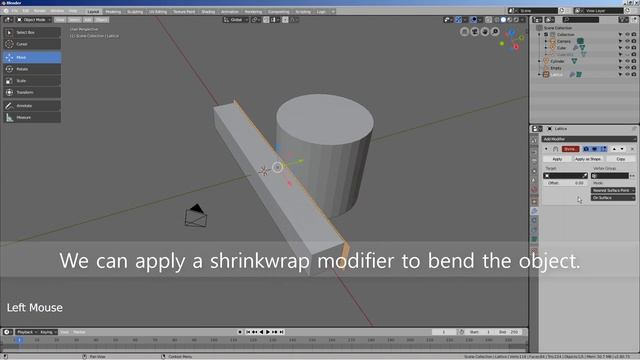Toggle Cylinder selectable arrow in outliner

pyautogui.click(x=620, y=61)
